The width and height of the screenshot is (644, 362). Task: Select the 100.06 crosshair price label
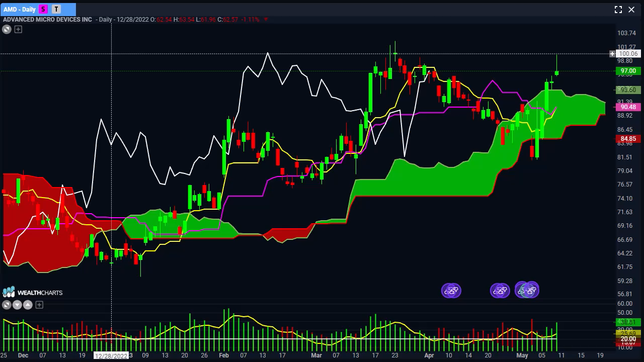(628, 54)
